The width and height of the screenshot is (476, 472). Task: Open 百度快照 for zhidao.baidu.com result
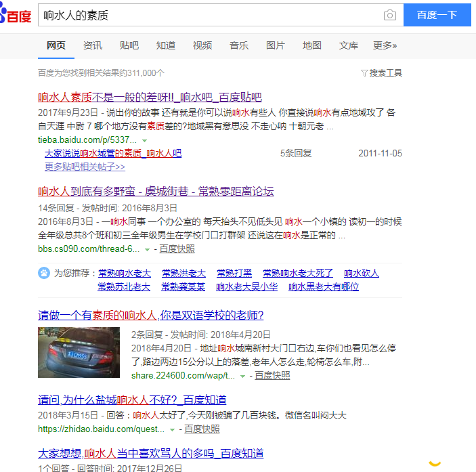click(x=202, y=429)
